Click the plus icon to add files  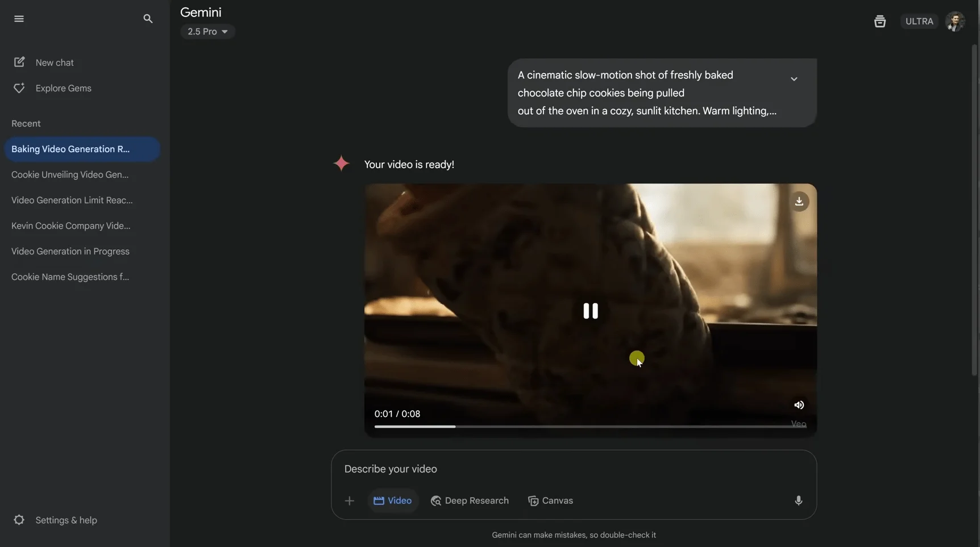coord(349,500)
